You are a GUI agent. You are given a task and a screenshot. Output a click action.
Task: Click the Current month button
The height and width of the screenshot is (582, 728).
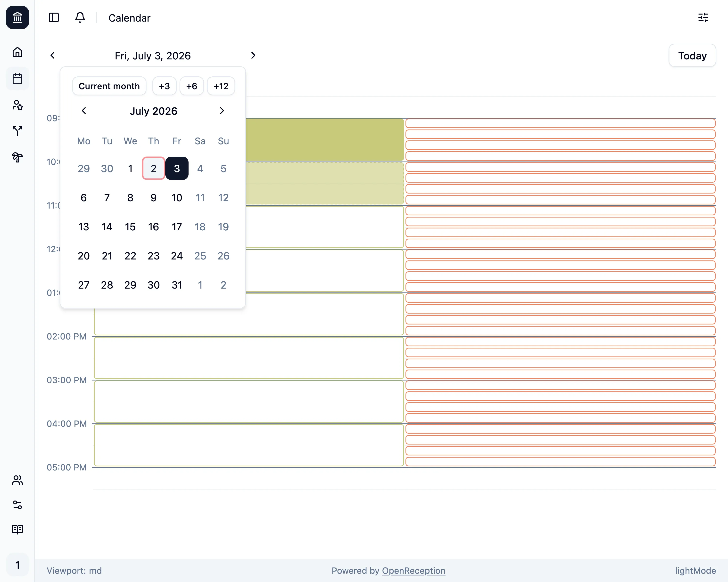(109, 86)
